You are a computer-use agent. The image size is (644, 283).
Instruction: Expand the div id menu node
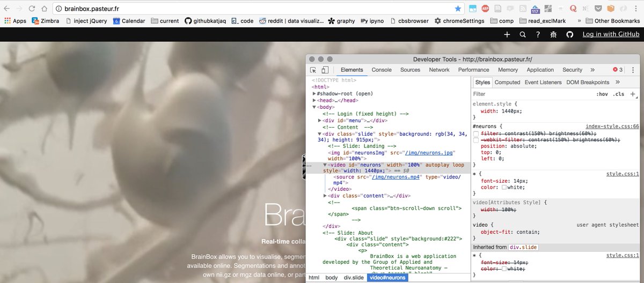click(320, 120)
